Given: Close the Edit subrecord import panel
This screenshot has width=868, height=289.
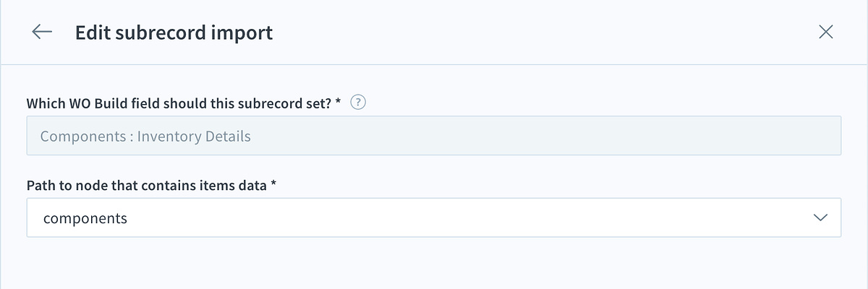Looking at the screenshot, I should [x=825, y=32].
